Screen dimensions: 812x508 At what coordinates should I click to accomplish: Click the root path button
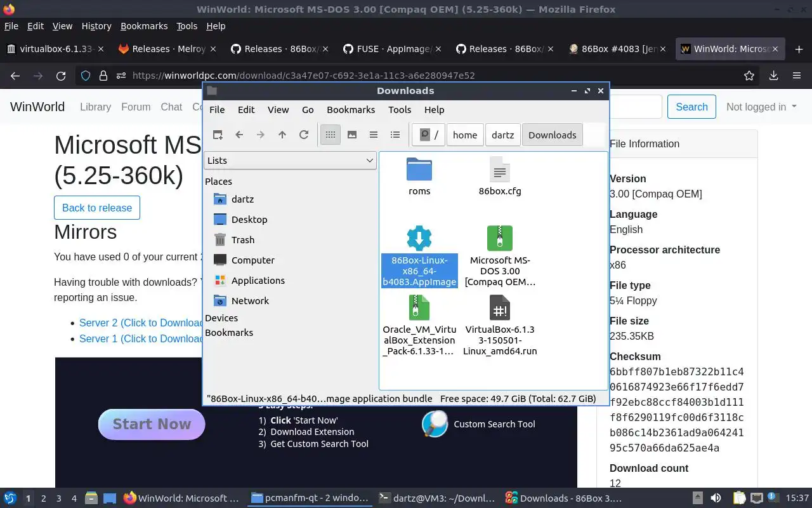pos(429,135)
